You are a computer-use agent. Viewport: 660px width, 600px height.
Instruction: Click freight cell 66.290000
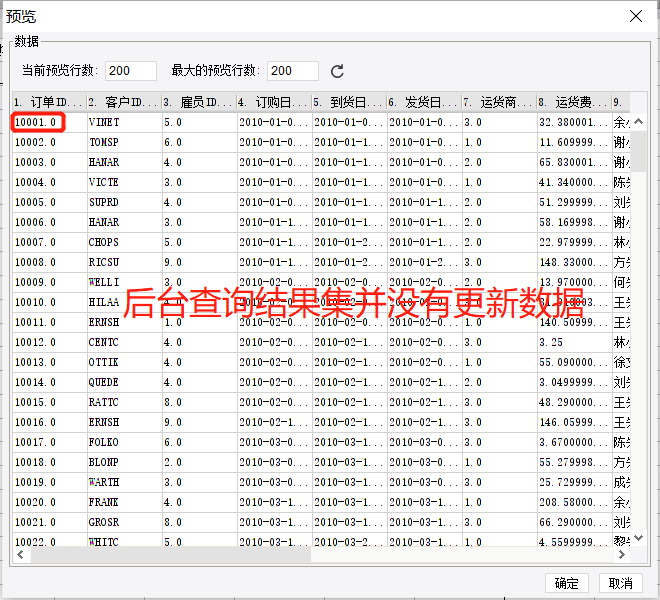(574, 523)
